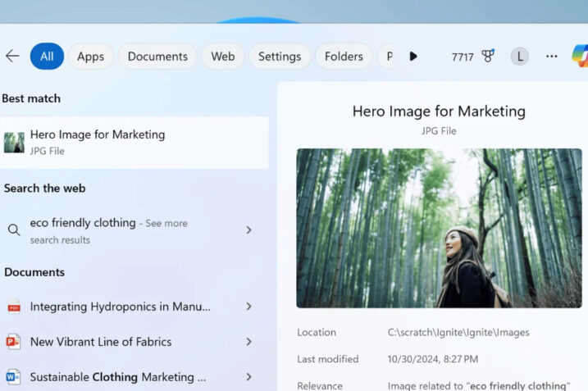Open the Copilot icon
The width and height of the screenshot is (588, 391).
(580, 56)
